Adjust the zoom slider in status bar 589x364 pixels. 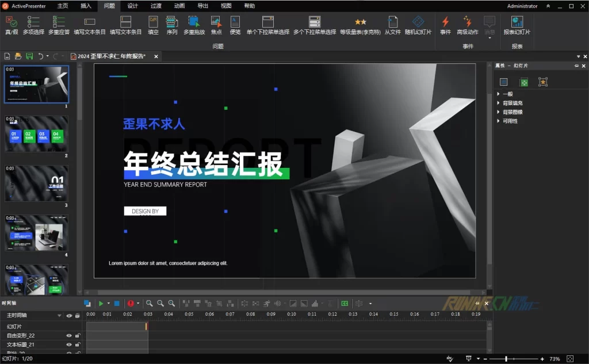506,359
